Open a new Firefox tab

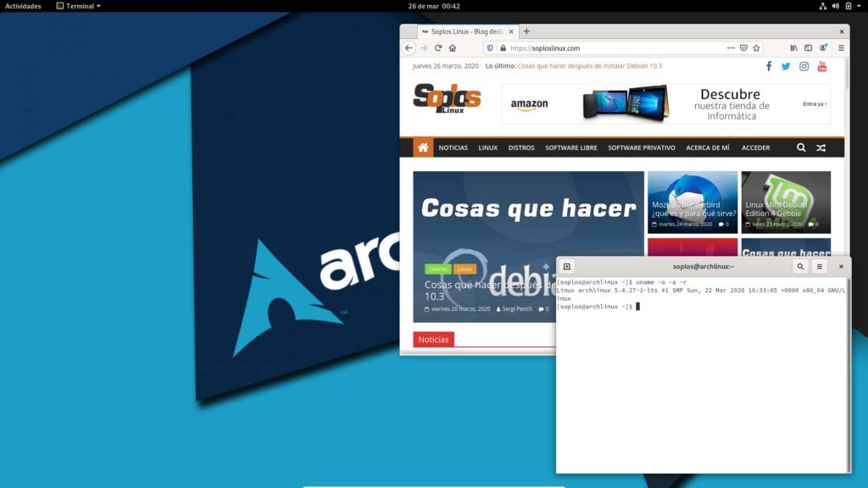[526, 31]
